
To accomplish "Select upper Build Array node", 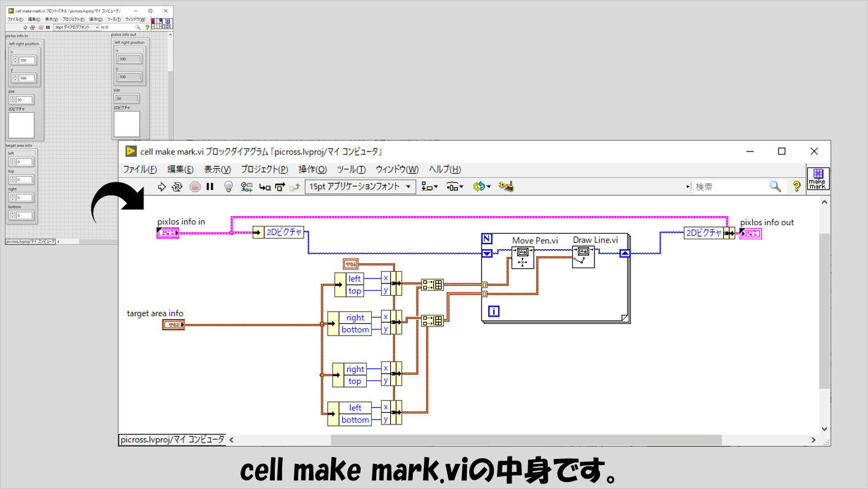I will [432, 285].
